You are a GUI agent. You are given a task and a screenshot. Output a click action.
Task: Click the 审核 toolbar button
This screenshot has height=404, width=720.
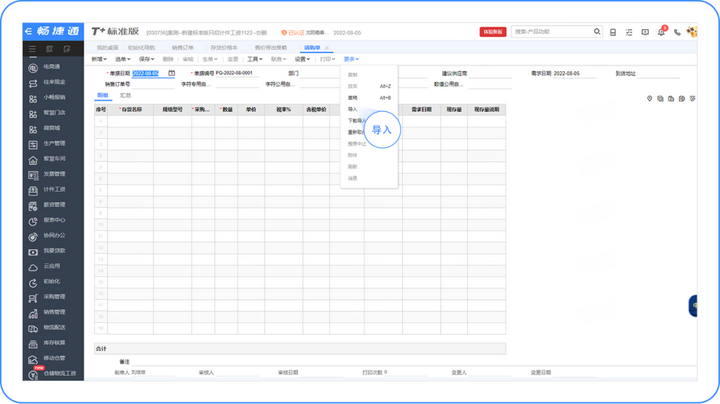tap(188, 59)
